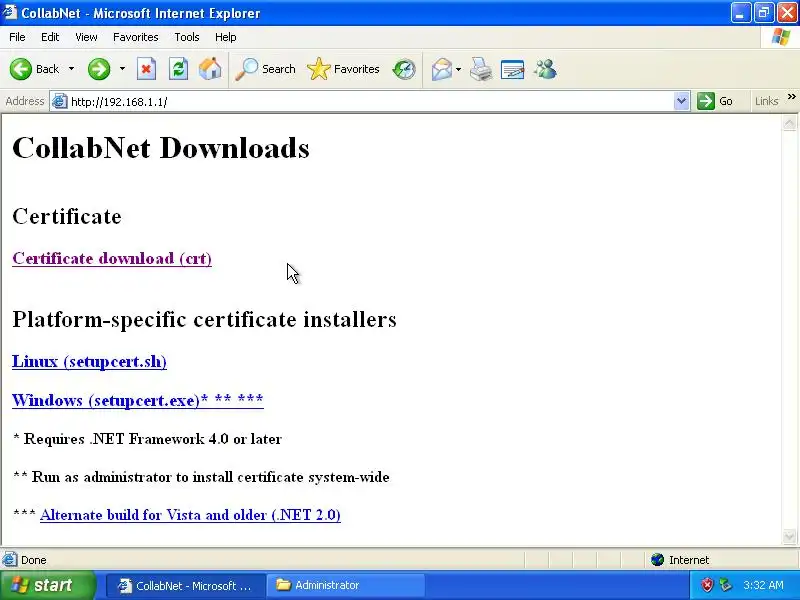The height and width of the screenshot is (600, 800).
Task: Select CollabNet taskbar button
Action: point(187,585)
